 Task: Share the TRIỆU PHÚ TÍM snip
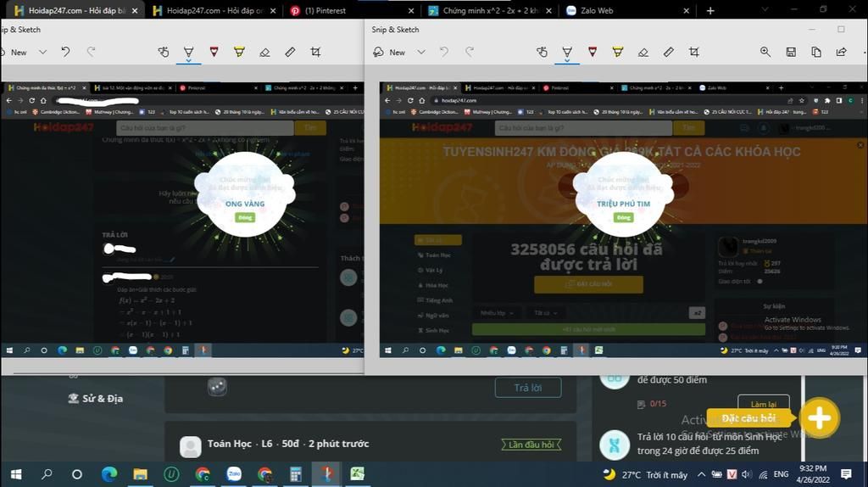pos(842,52)
